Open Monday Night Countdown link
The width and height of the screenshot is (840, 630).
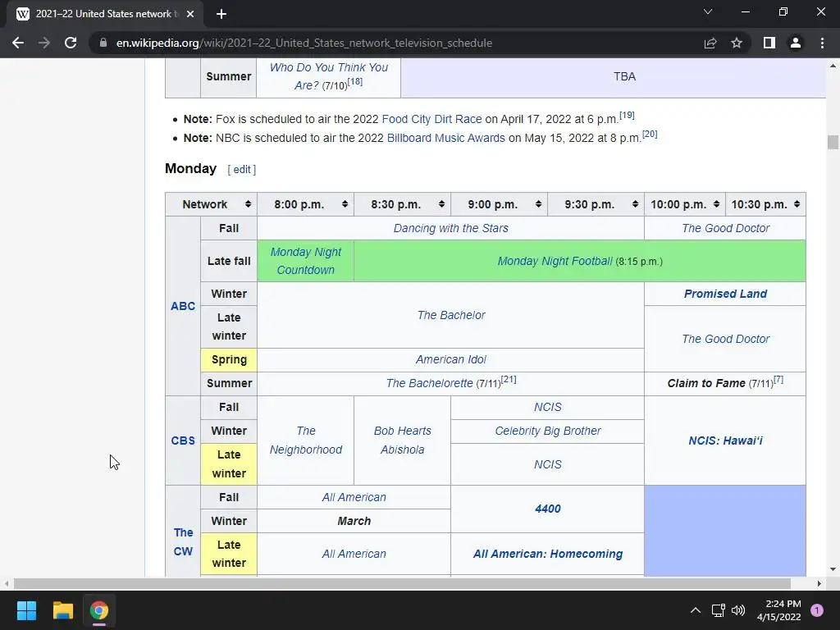coord(305,261)
